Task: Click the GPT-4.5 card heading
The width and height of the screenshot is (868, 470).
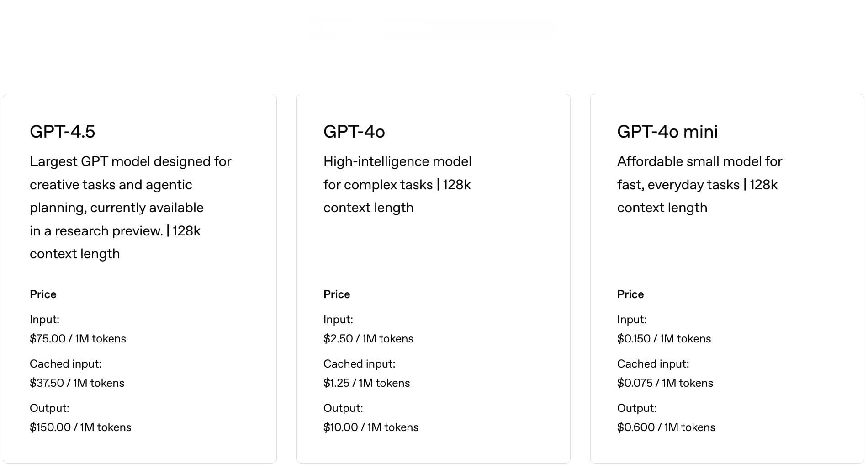Action: [63, 132]
